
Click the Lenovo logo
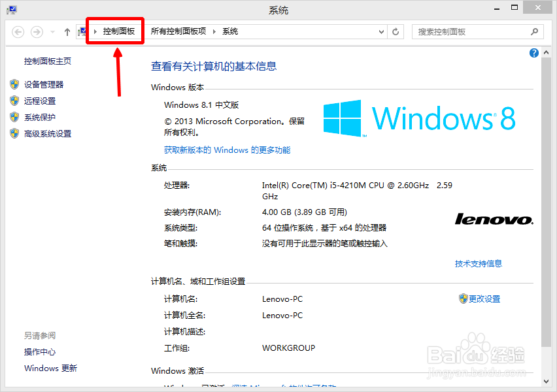point(494,219)
